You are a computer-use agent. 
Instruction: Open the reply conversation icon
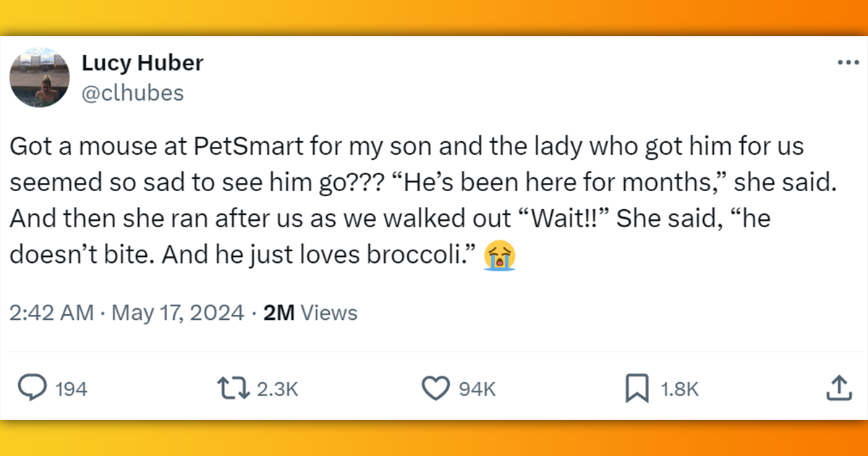(34, 388)
